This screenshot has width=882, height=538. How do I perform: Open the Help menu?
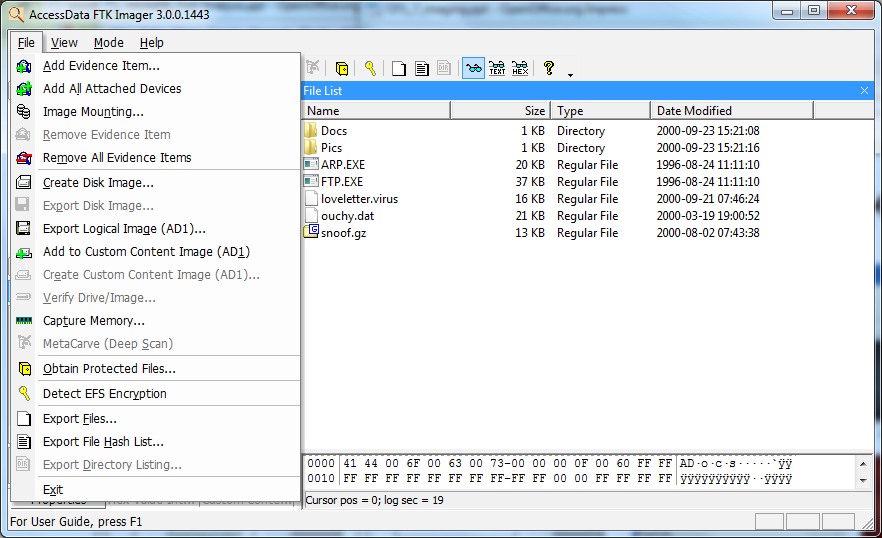pos(151,43)
